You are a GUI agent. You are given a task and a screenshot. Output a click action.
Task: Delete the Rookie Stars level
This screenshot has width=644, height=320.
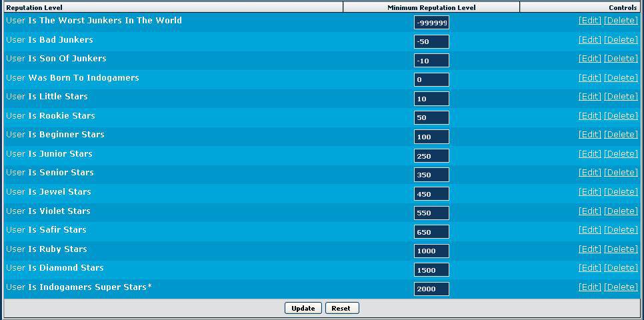(x=621, y=116)
